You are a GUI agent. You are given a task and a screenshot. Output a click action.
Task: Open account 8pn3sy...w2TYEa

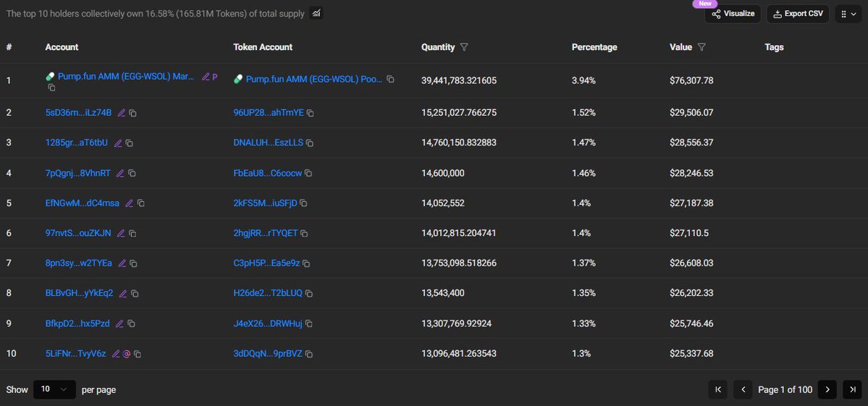coord(79,263)
